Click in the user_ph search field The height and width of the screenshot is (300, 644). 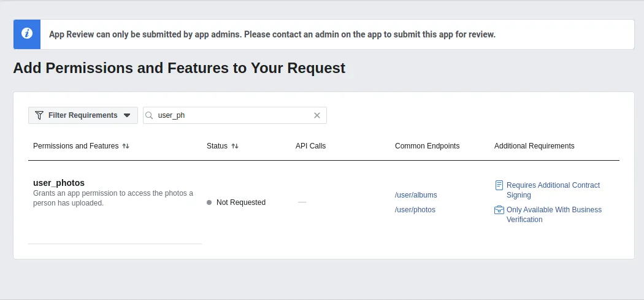(233, 115)
